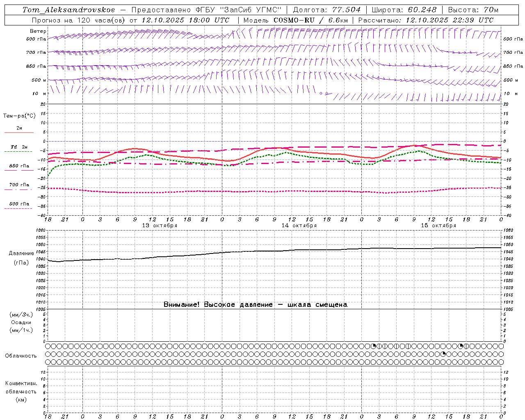Click the Давление panel label

pyautogui.click(x=21, y=253)
